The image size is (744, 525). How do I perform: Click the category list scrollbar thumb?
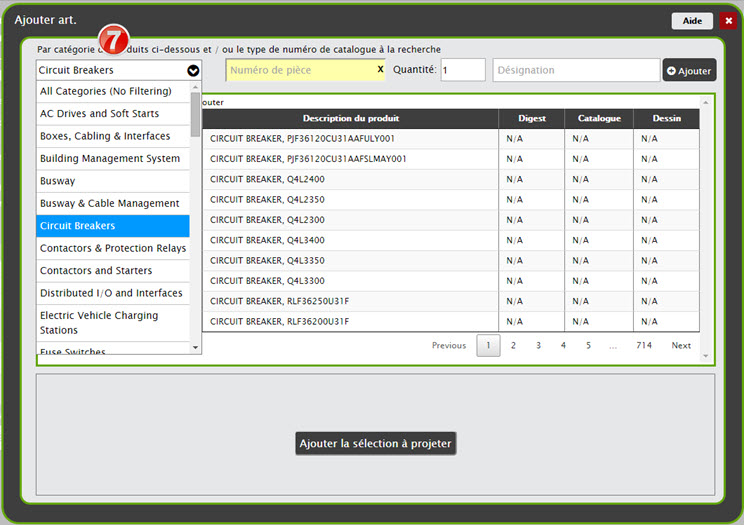pos(195,114)
